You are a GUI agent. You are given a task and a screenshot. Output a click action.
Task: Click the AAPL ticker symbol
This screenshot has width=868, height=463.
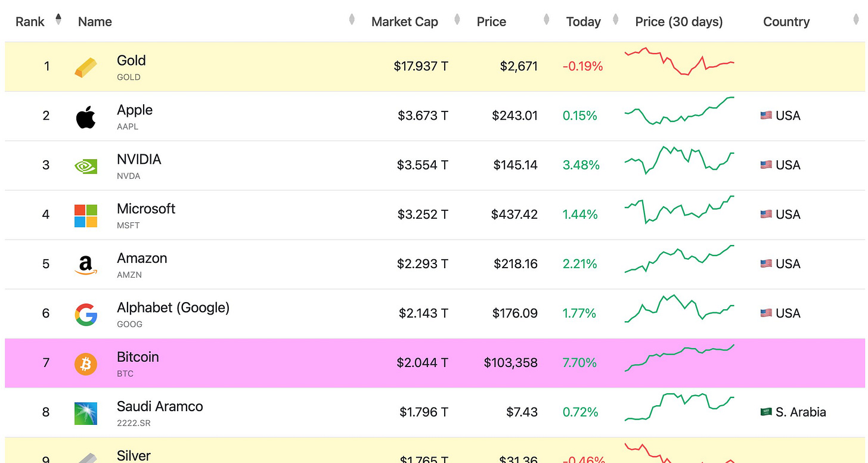129,127
